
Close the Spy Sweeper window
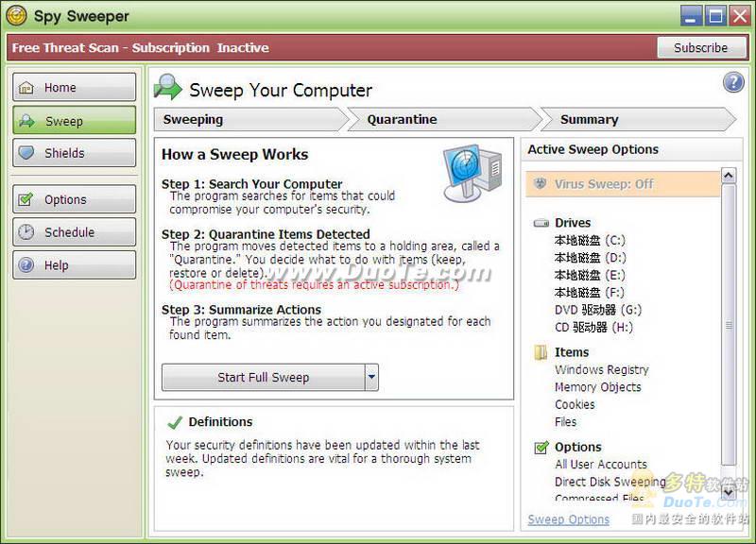pyautogui.click(x=740, y=16)
